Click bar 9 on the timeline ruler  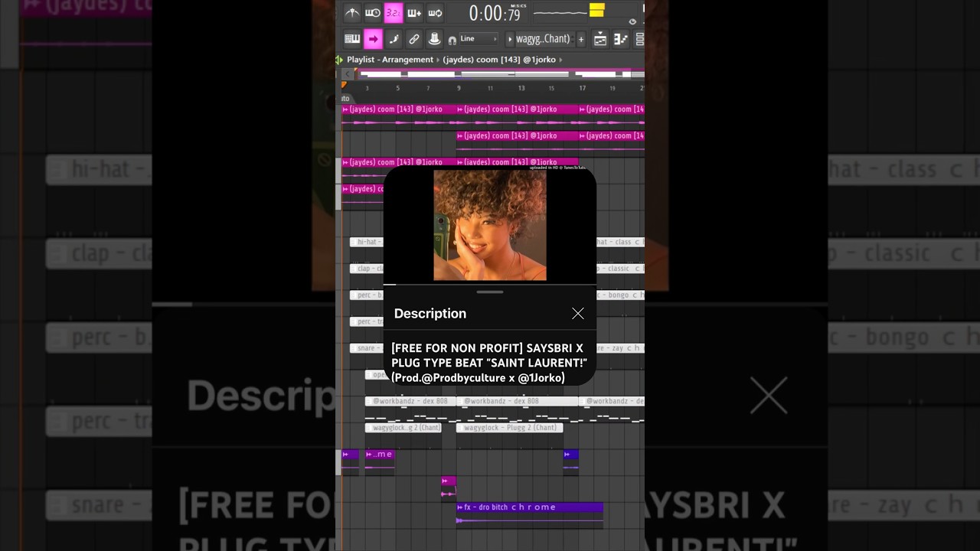459,89
